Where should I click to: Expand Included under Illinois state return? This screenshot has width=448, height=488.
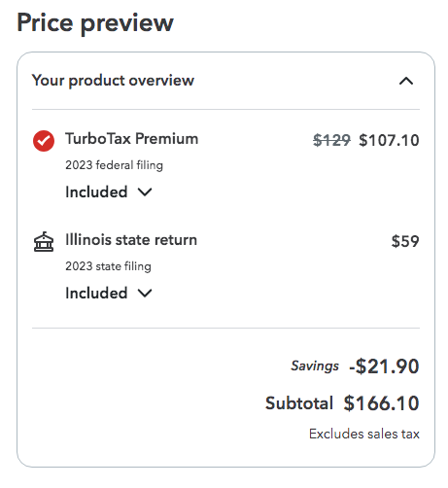(x=109, y=293)
